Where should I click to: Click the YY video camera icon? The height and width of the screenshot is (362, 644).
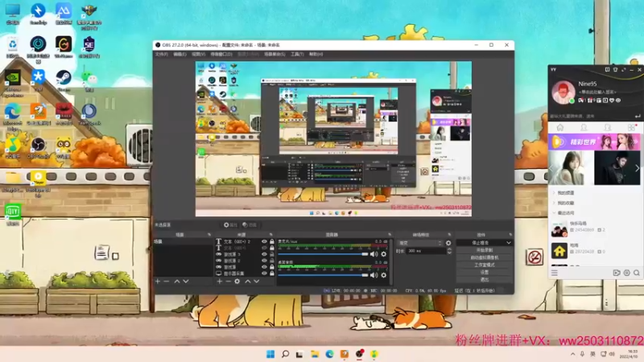pos(616,273)
